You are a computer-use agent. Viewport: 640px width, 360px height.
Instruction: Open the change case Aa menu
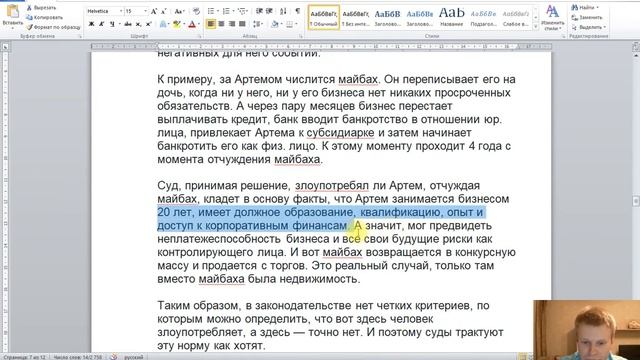click(x=179, y=11)
